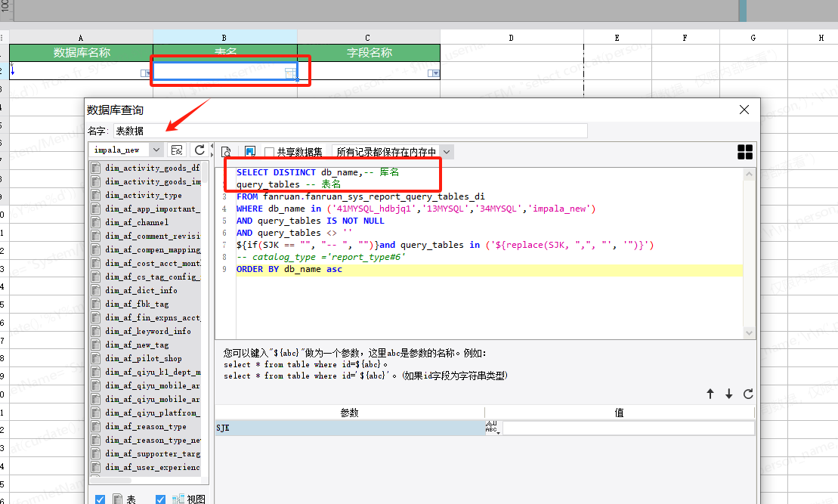
Task: Refresh the table list beside impala_new
Action: [x=199, y=150]
